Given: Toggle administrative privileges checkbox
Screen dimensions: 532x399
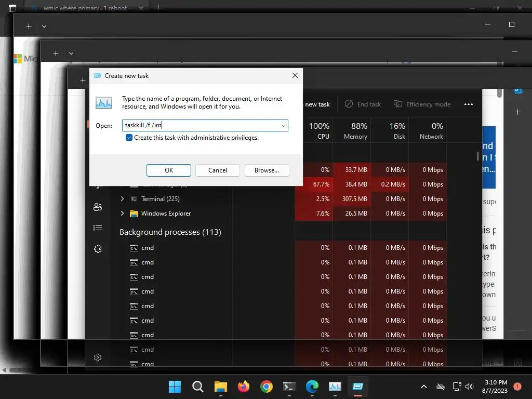Looking at the screenshot, I should tap(129, 137).
